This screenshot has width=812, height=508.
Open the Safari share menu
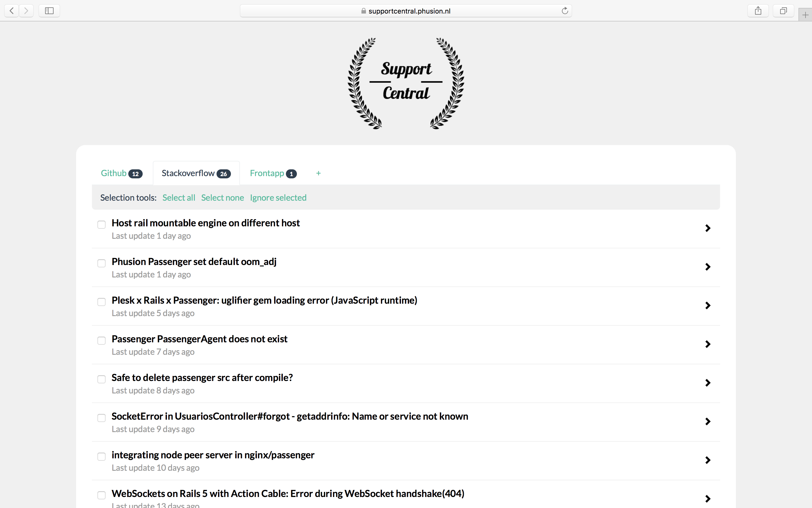coord(758,11)
